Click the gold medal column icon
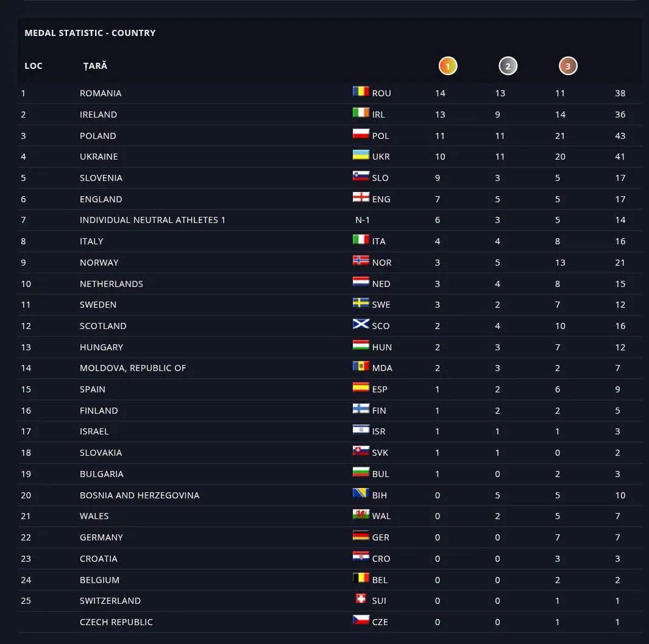 tap(447, 66)
